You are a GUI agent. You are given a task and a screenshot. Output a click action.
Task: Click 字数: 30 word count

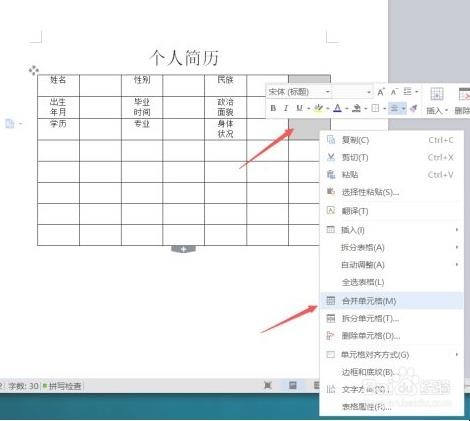point(23,386)
